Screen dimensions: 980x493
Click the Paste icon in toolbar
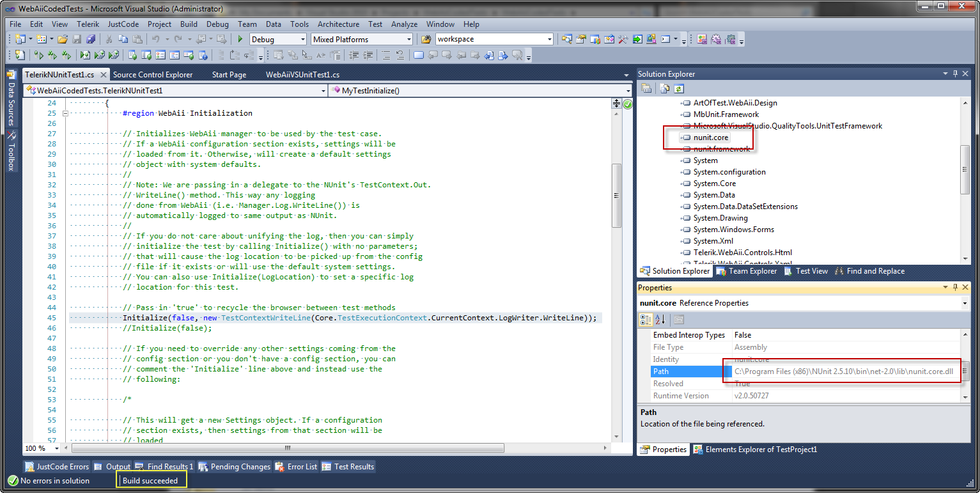[137, 39]
